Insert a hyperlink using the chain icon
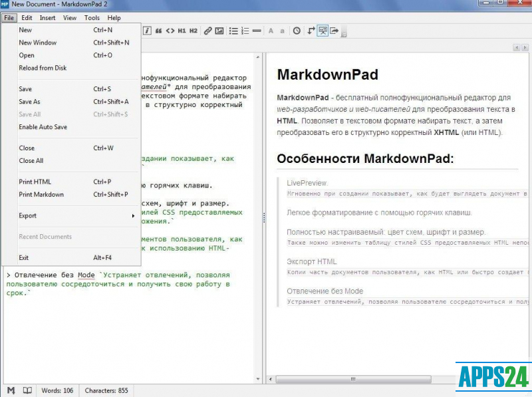532x397 pixels. tap(207, 31)
